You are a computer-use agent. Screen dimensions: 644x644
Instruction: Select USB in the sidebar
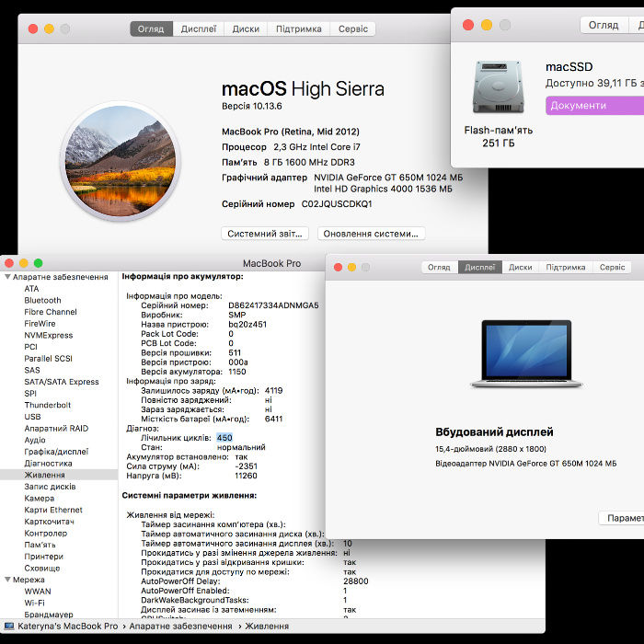point(32,417)
